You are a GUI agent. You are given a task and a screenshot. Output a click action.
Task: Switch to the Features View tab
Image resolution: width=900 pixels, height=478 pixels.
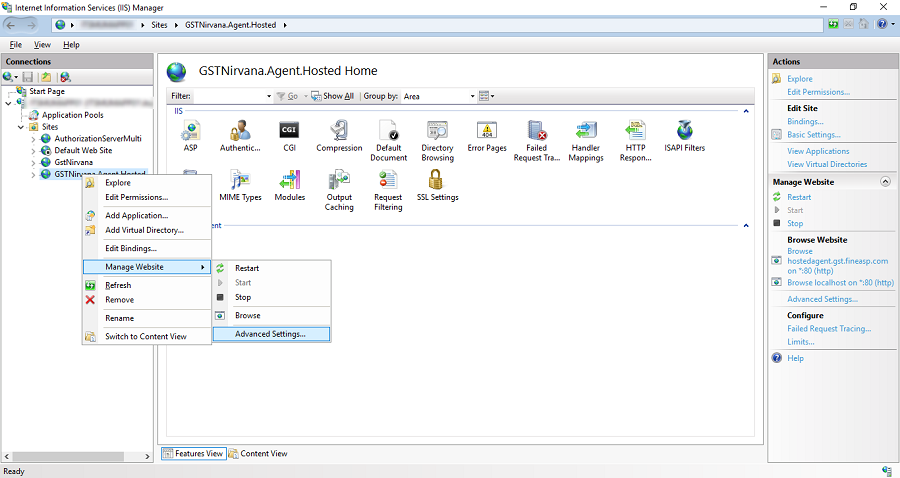(x=193, y=453)
